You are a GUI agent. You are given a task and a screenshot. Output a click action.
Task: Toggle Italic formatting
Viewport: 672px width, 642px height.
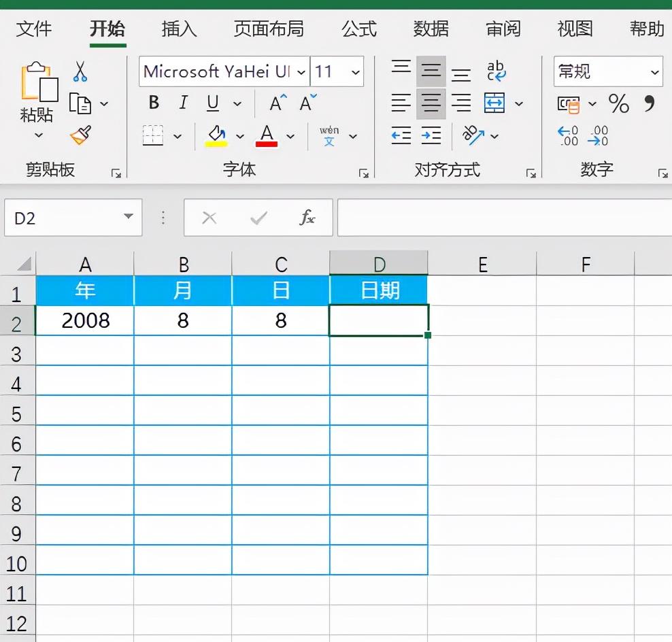183,103
